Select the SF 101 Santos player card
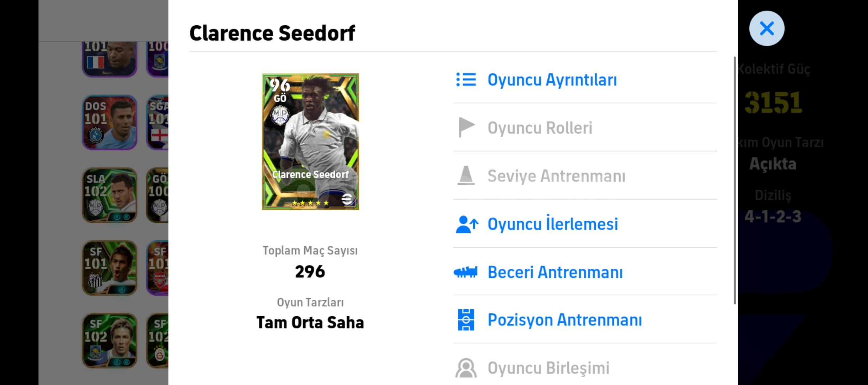Screen dimensions: 868x385 tap(109, 268)
